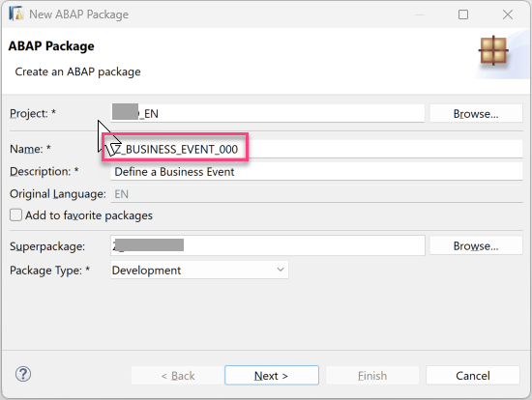Click the 'Create an ABAP package' text
The width and height of the screenshot is (532, 400).
[x=77, y=71]
